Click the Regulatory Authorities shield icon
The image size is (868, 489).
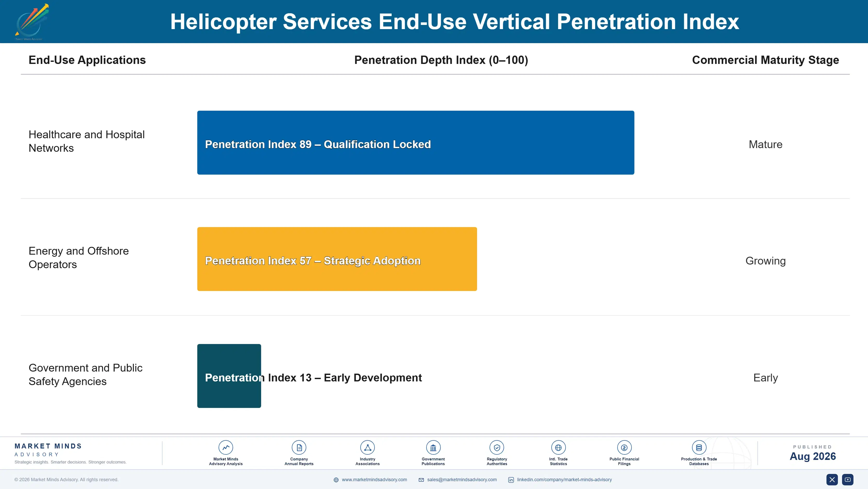coord(497,447)
